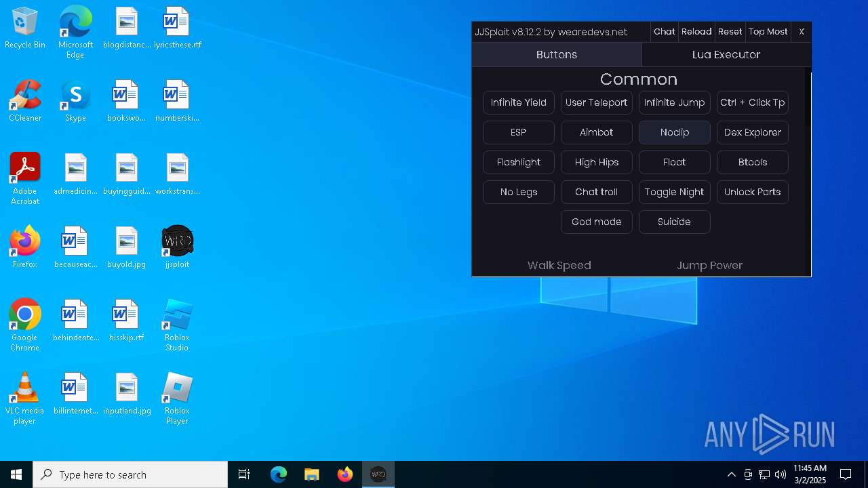Open Roblox Studio desktop shortcut

pos(177,325)
